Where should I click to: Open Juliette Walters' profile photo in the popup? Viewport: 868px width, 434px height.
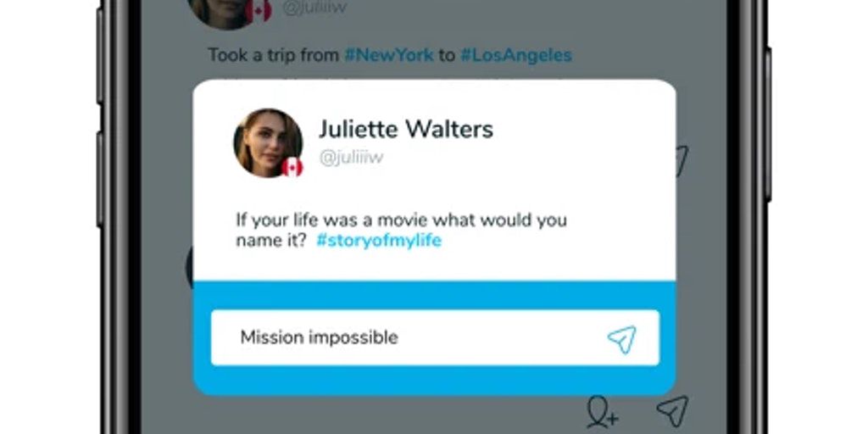(x=268, y=142)
